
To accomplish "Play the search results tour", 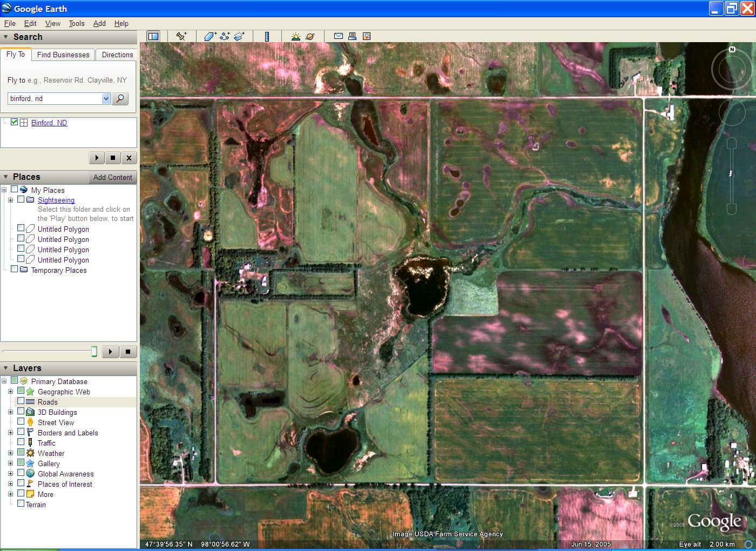I will pos(97,158).
